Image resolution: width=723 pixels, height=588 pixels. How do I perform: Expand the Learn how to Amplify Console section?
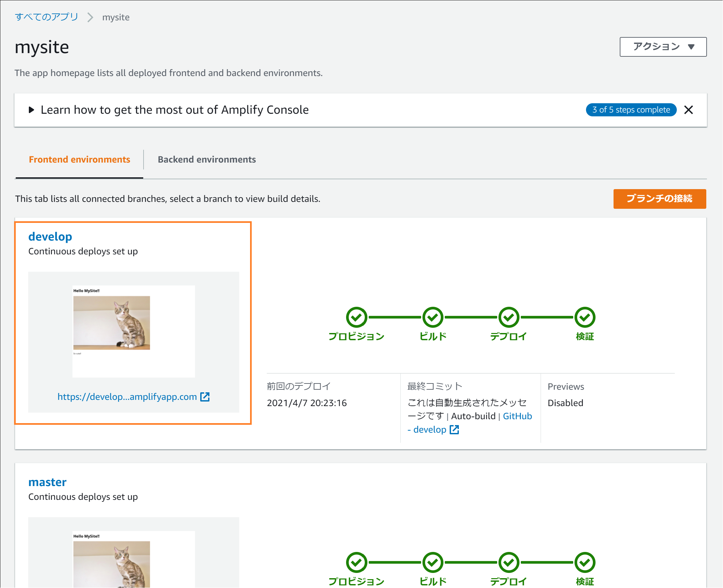coord(31,110)
